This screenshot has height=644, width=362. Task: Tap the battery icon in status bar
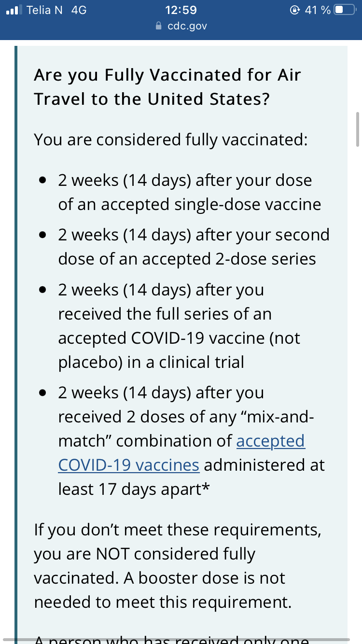pyautogui.click(x=345, y=10)
